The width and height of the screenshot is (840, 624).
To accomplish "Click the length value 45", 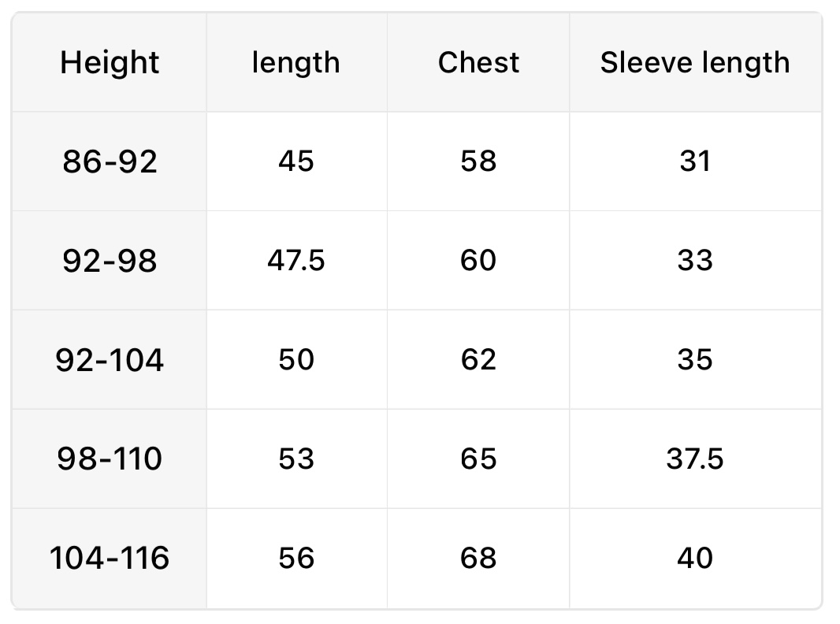I will [296, 162].
